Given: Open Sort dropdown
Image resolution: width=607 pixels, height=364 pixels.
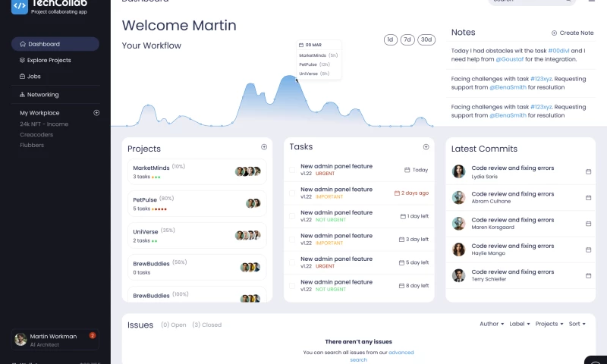Looking at the screenshot, I should [577, 324].
